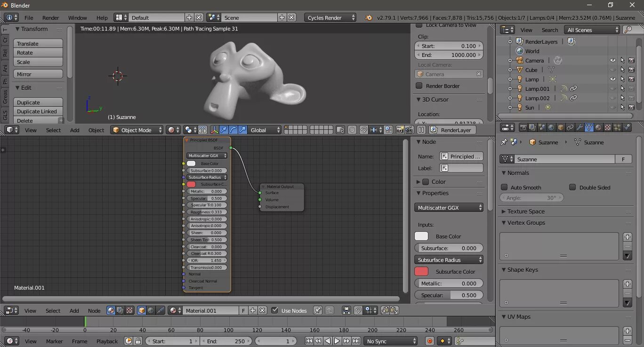Click the Translate button
Viewport: 644px width, 347px height.
click(38, 43)
